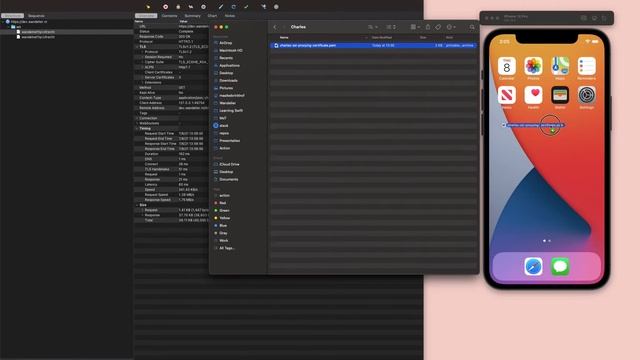Collapse the Timing section in Overview
Screen dimensions: 640x360
click(137, 128)
